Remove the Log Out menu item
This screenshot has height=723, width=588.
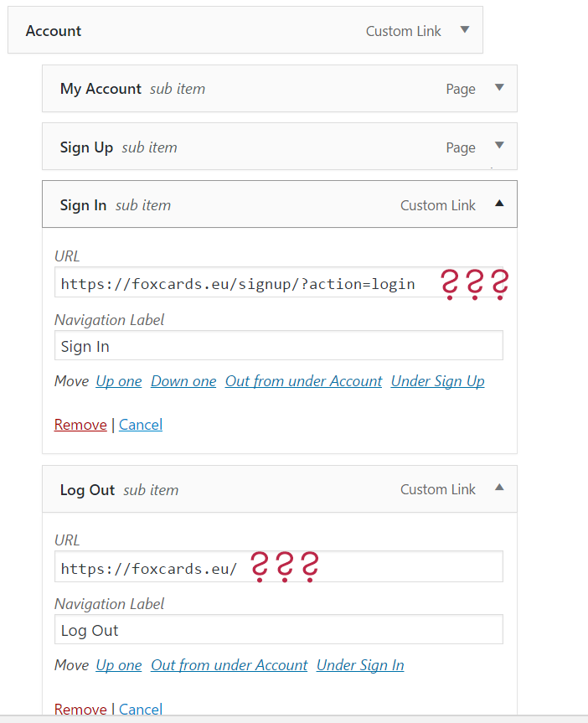[x=80, y=709]
